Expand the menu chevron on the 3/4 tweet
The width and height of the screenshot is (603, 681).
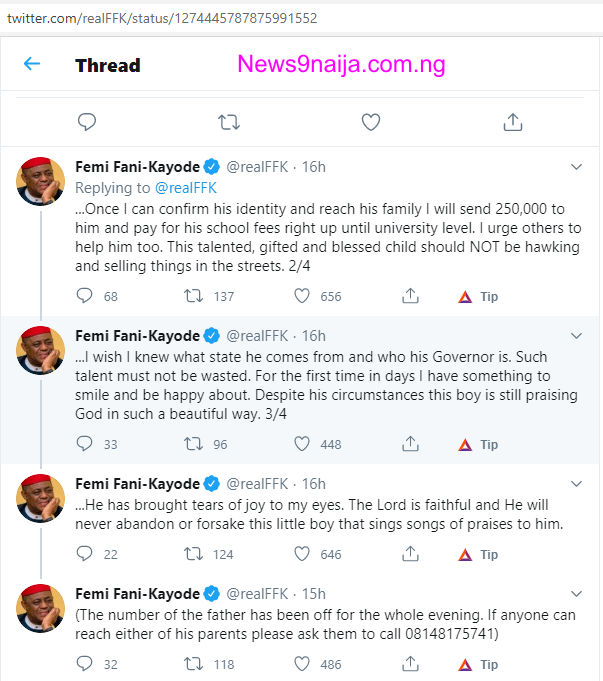click(576, 336)
